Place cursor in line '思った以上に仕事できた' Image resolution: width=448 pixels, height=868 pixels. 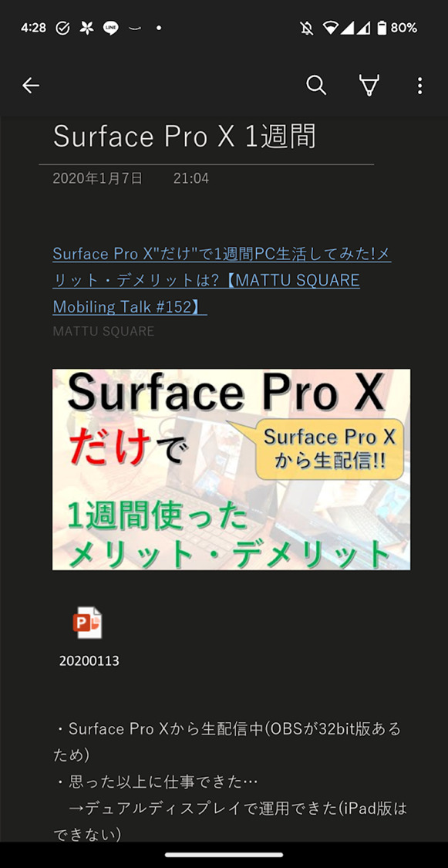pyautogui.click(x=156, y=782)
